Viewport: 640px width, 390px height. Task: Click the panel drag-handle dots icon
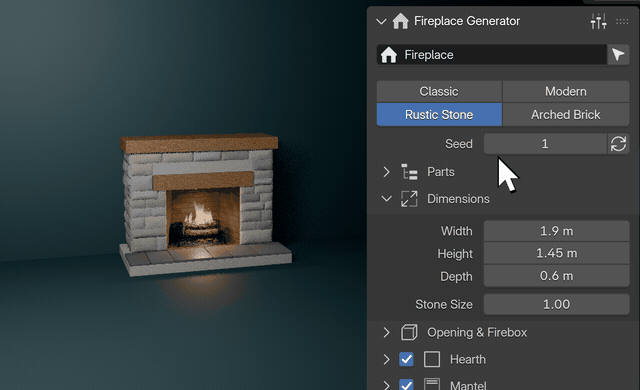pyautogui.click(x=622, y=21)
